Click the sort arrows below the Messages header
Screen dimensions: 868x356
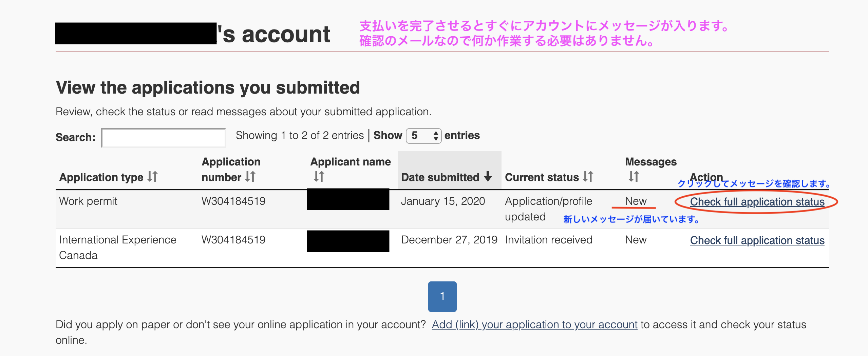pos(634,176)
